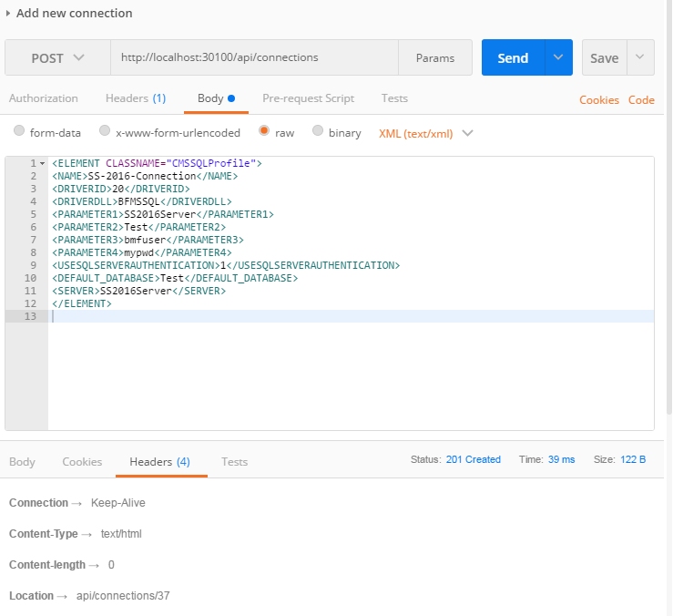Save the request
Viewport: 673px width, 616px height.
pos(605,57)
